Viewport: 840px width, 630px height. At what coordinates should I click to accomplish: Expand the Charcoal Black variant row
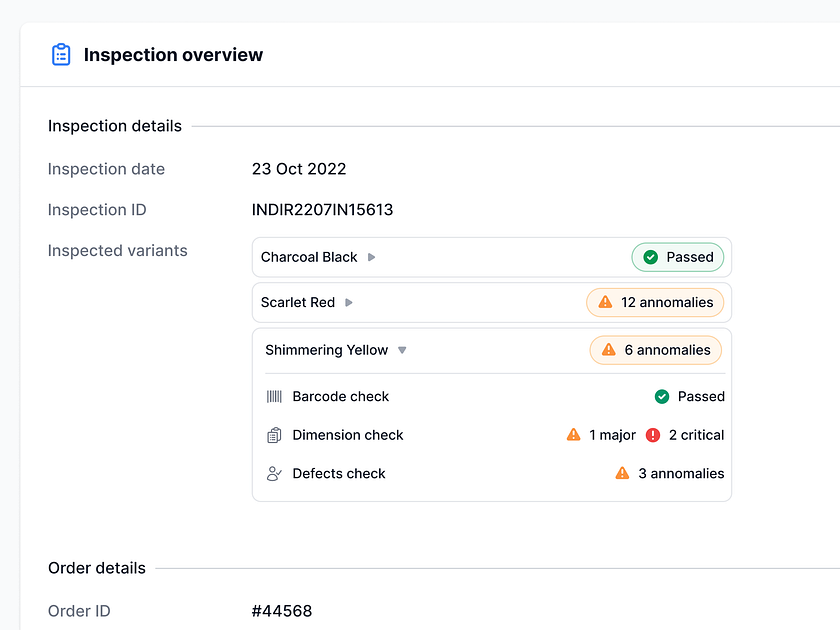pos(370,257)
